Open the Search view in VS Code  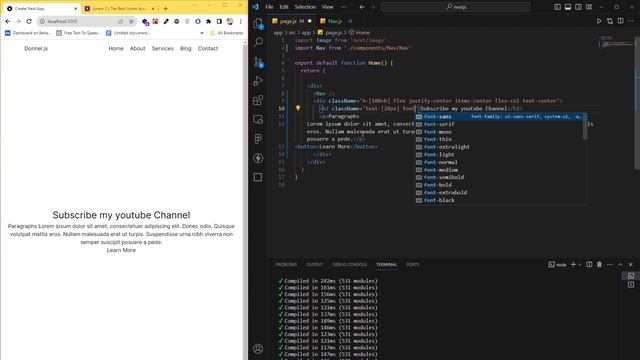tap(258, 42)
